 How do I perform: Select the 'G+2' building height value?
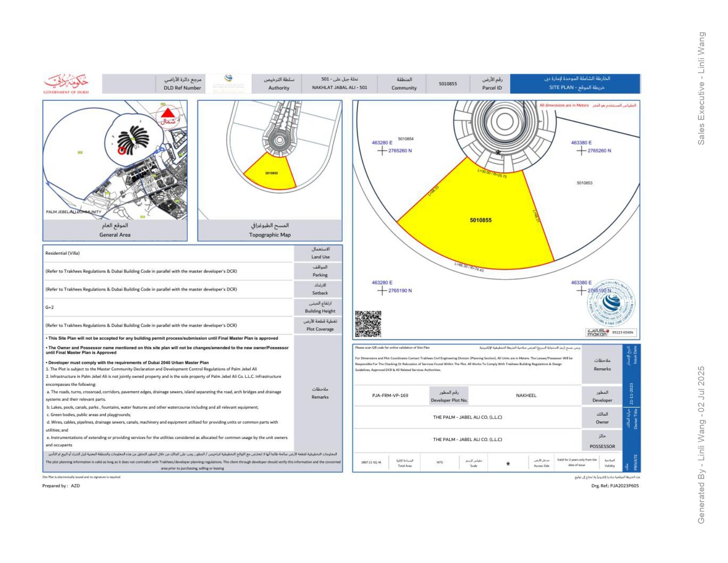tap(49, 307)
